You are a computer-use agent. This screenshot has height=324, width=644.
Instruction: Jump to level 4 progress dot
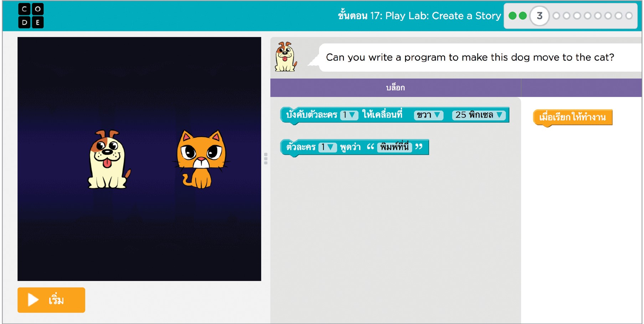[x=556, y=16]
